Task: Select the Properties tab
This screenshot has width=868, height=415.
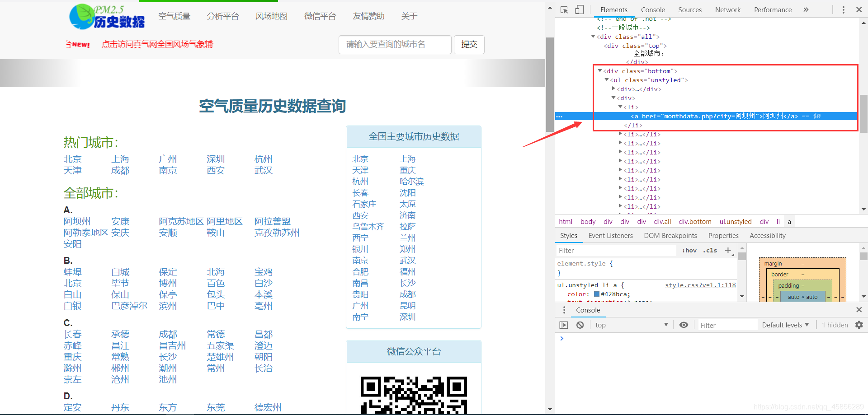Action: 723,236
